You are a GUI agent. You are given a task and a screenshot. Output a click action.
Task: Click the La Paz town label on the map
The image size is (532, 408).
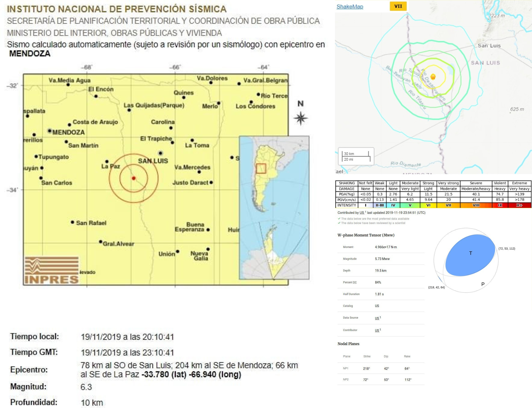point(111,166)
